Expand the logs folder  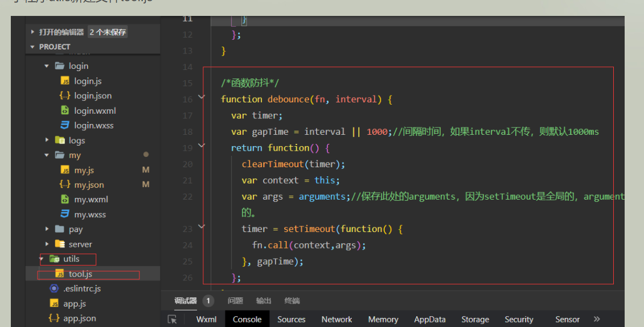47,140
